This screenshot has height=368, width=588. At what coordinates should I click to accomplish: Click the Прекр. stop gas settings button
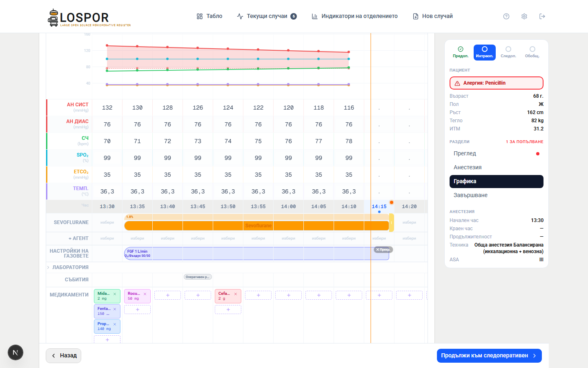(383, 249)
